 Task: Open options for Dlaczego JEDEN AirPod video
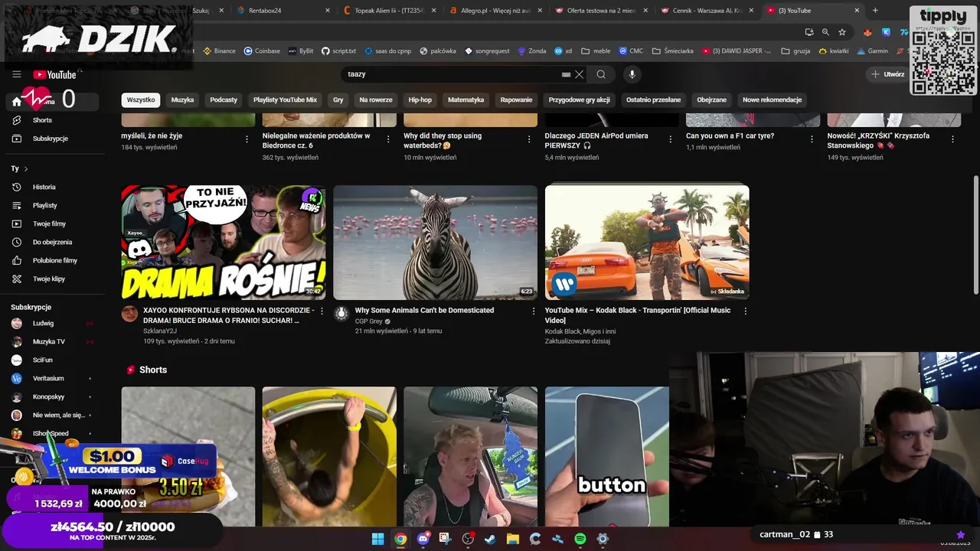(670, 139)
